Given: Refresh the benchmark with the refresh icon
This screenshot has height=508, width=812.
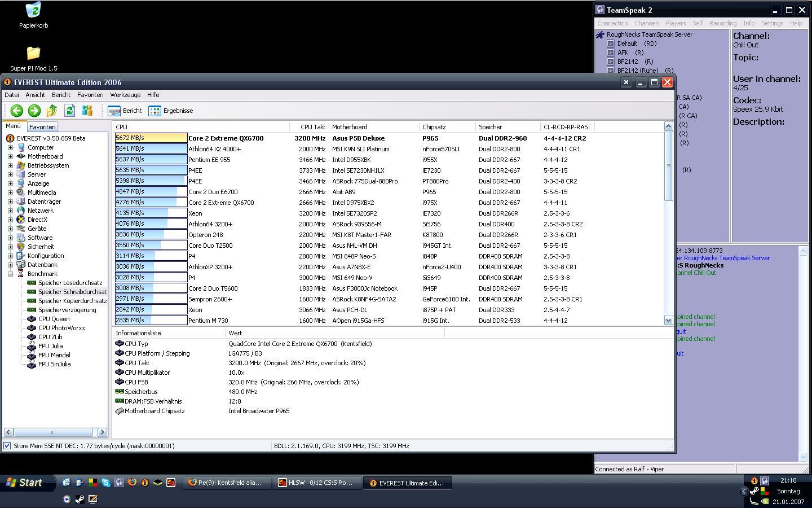Looking at the screenshot, I should click(69, 111).
